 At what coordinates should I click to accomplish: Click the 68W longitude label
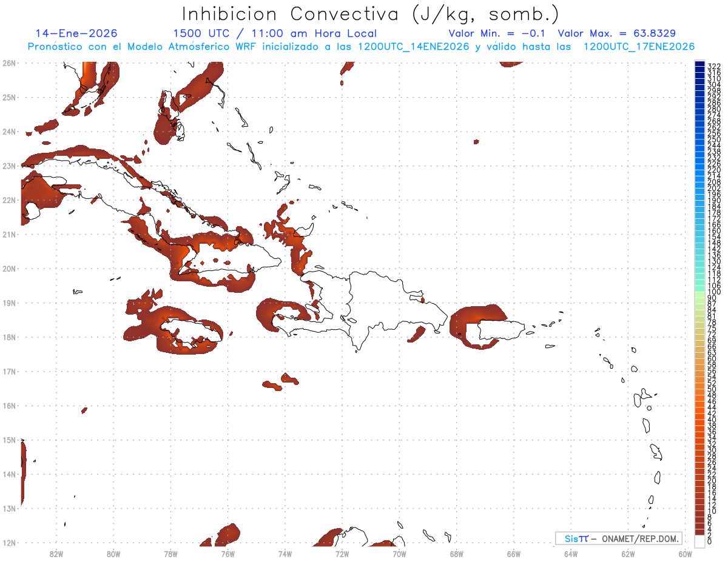[457, 554]
